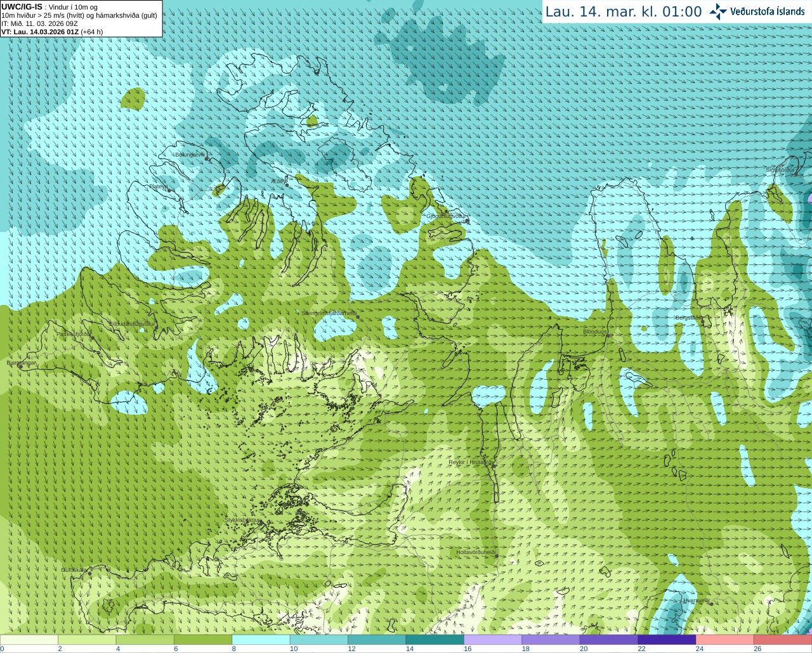Select the Holtavörðuheiði station label
This screenshot has height=653, width=812.
[x=476, y=552]
